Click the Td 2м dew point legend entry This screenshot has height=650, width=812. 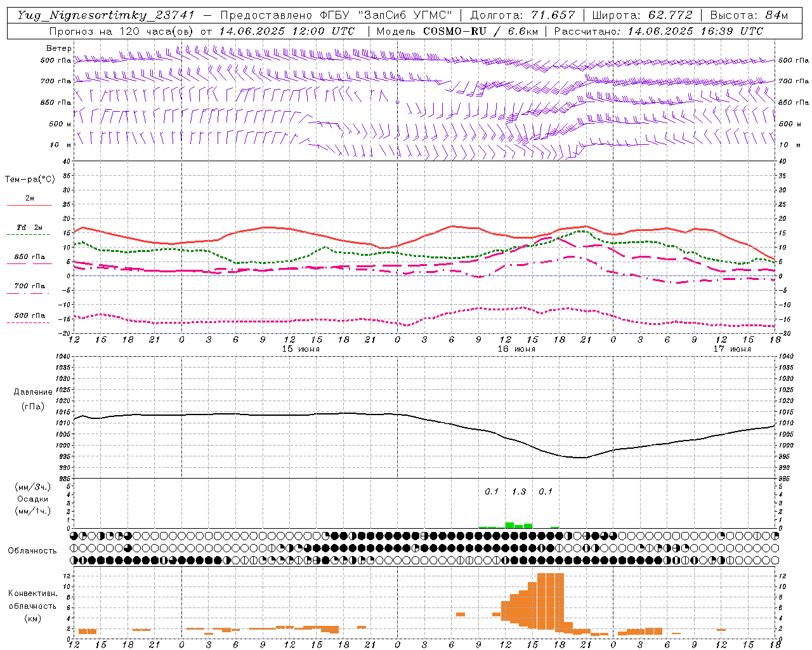30,227
